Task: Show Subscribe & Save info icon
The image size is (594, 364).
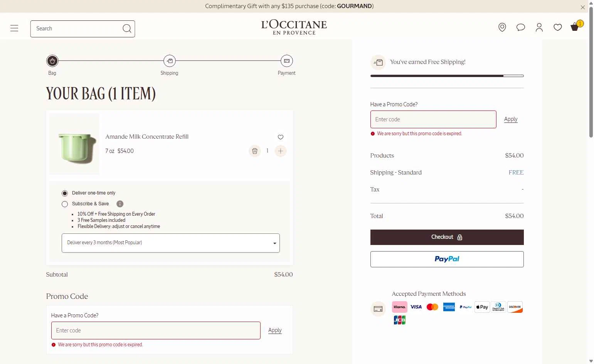Action: 120,204
